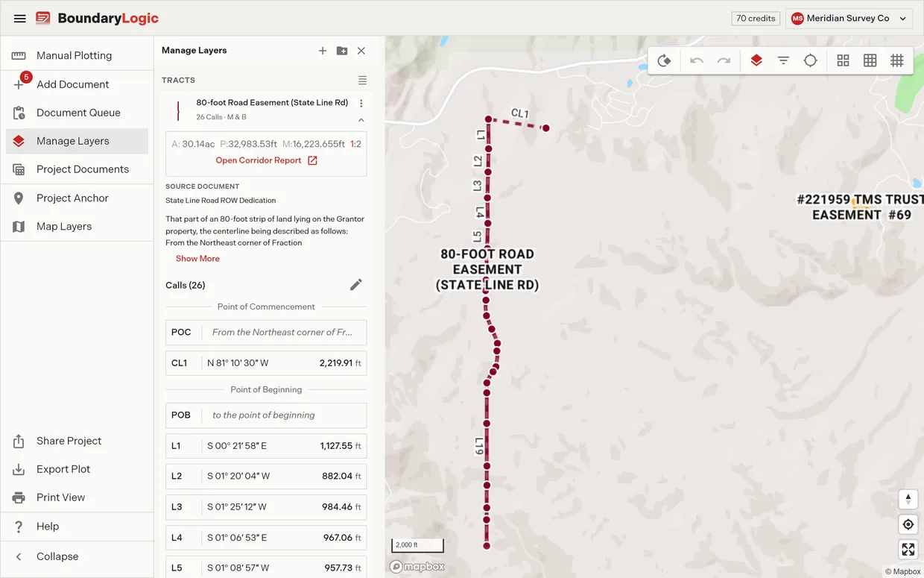Collapse the 80-foot Road Easement tract details
The width and height of the screenshot is (924, 578).
tap(361, 119)
